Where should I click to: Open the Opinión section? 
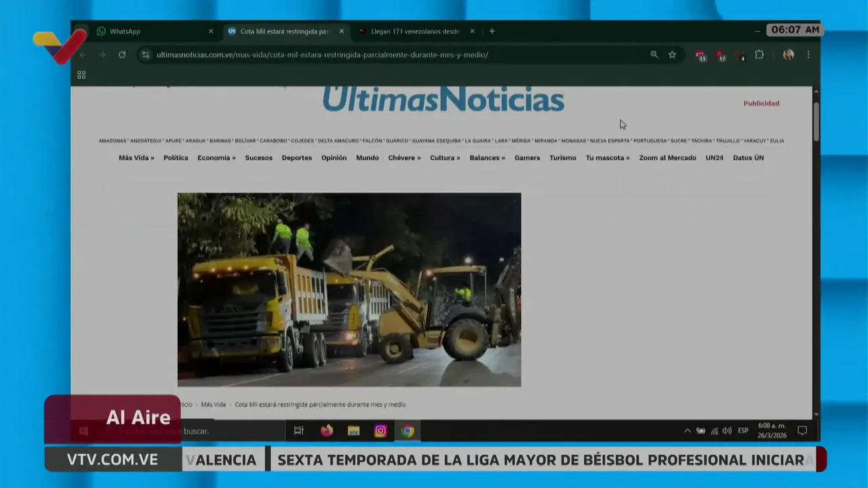point(334,158)
